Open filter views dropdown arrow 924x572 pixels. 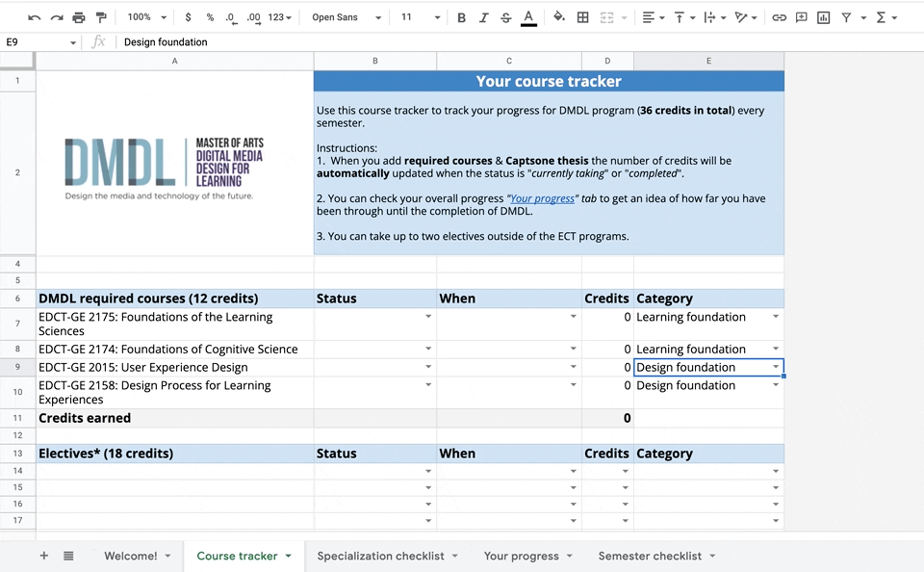tap(863, 17)
